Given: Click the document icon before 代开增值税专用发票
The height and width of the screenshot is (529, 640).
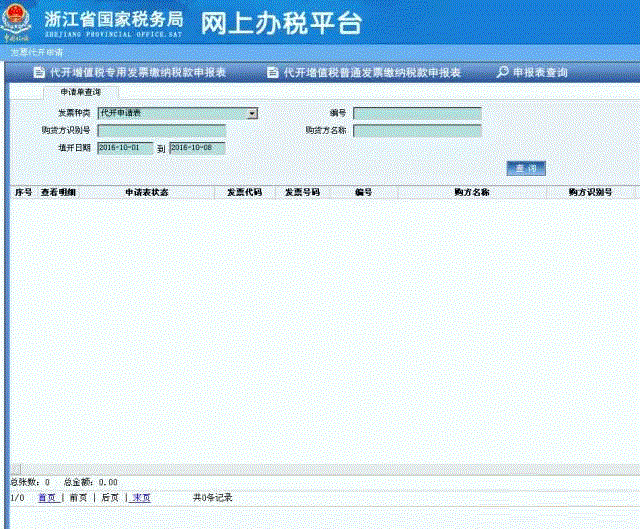Looking at the screenshot, I should pyautogui.click(x=39, y=72).
